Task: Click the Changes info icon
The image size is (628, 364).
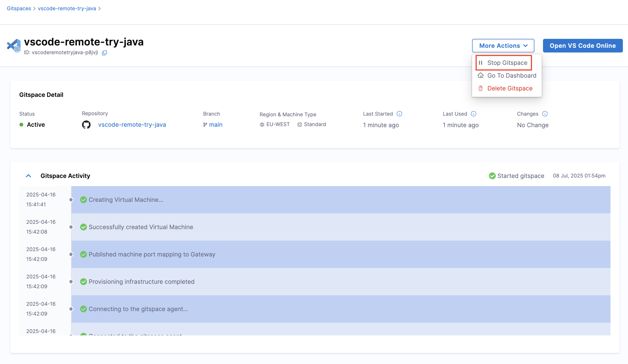Action: click(x=545, y=114)
